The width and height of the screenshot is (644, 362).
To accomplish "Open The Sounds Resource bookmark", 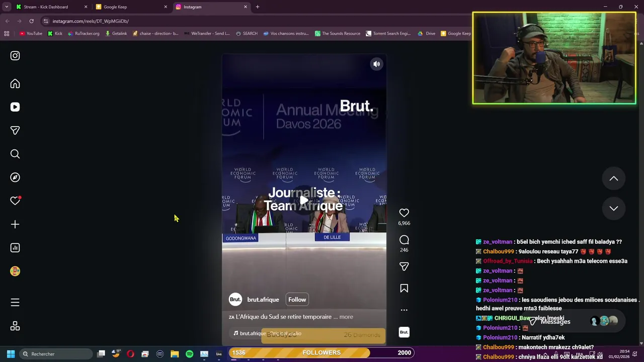I will [x=338, y=34].
